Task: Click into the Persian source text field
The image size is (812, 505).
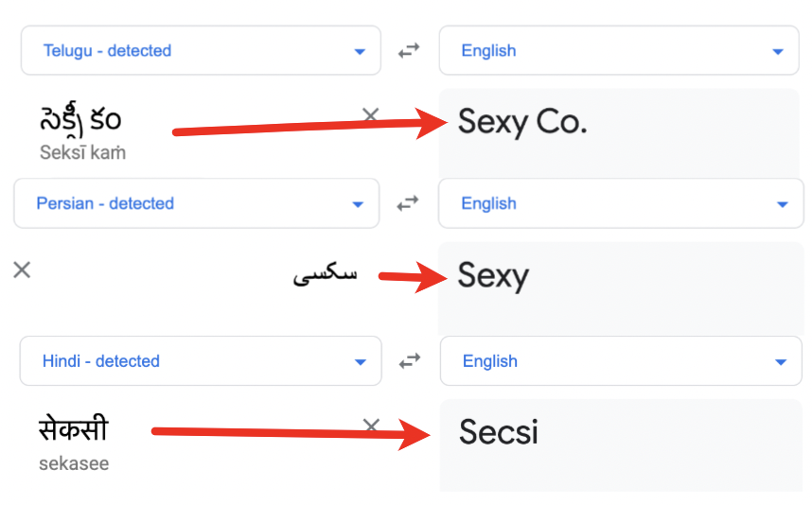Action: 325,275
